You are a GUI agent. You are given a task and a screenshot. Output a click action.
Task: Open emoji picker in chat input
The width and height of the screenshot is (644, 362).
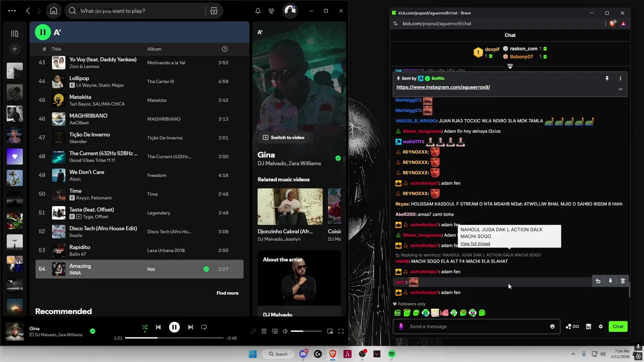point(552,326)
